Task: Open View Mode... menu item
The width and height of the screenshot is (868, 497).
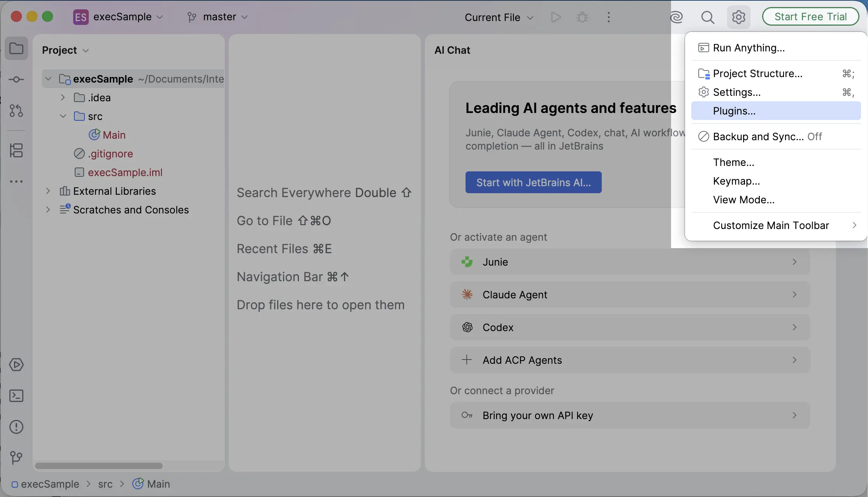Action: 776,200
